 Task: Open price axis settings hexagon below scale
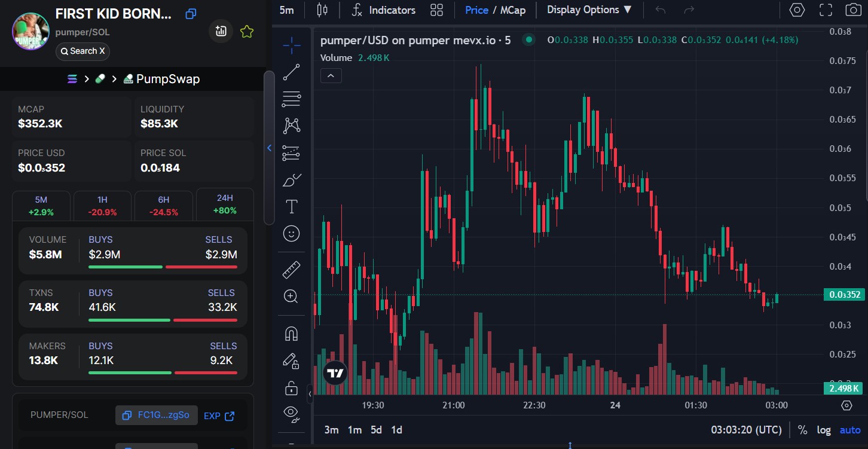pos(846,405)
